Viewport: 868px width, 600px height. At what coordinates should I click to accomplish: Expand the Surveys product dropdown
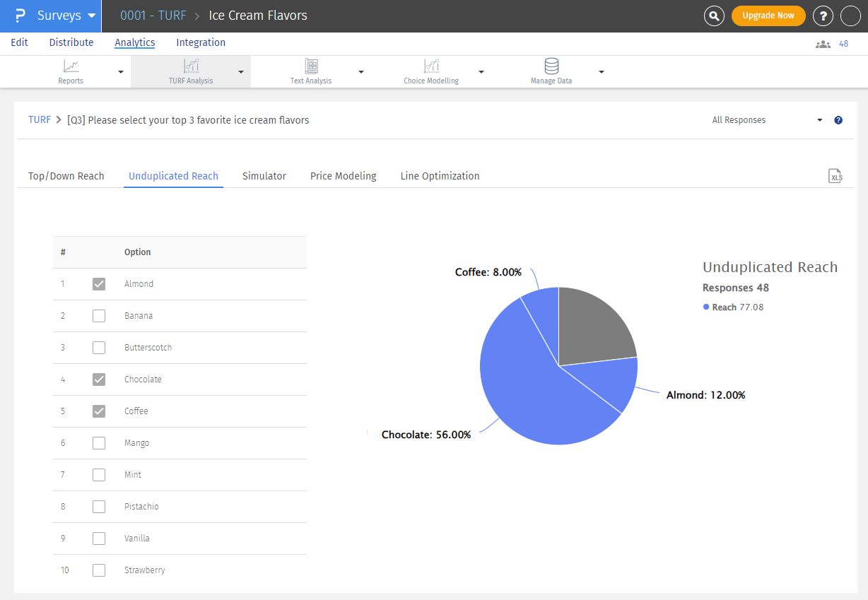point(91,16)
